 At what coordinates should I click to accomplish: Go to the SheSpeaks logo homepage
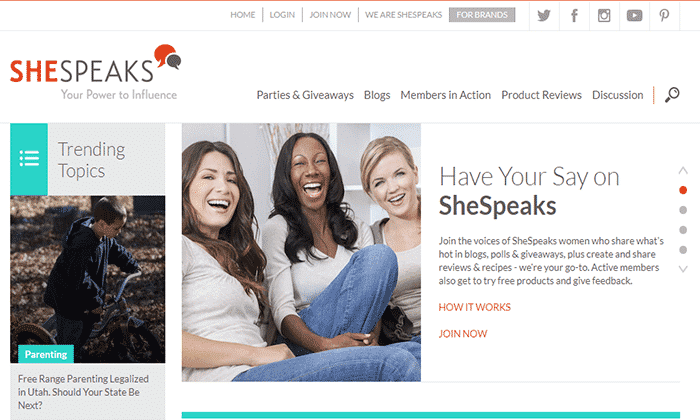click(x=95, y=71)
